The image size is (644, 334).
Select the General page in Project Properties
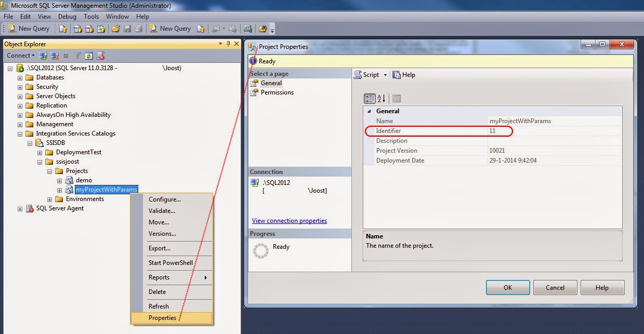(271, 83)
